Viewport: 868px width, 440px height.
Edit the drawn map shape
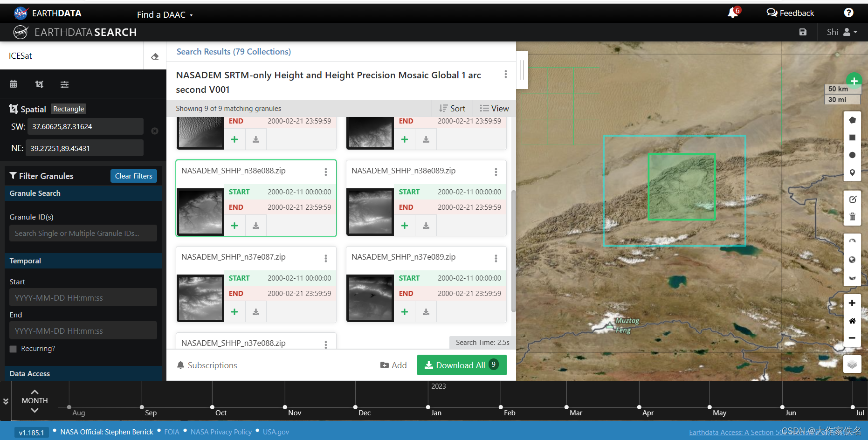point(852,199)
